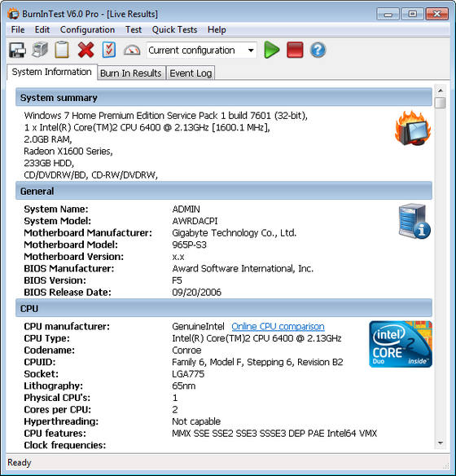The image size is (456, 476).
Task: Click the CD/DVDRW/BD, CD-RW/DVDRW summary line
Action: click(x=90, y=175)
